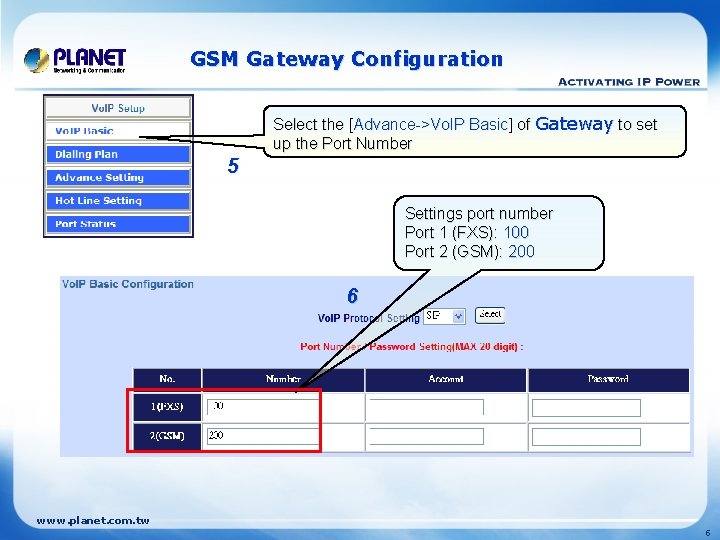Open the Port Status menu item

118,224
